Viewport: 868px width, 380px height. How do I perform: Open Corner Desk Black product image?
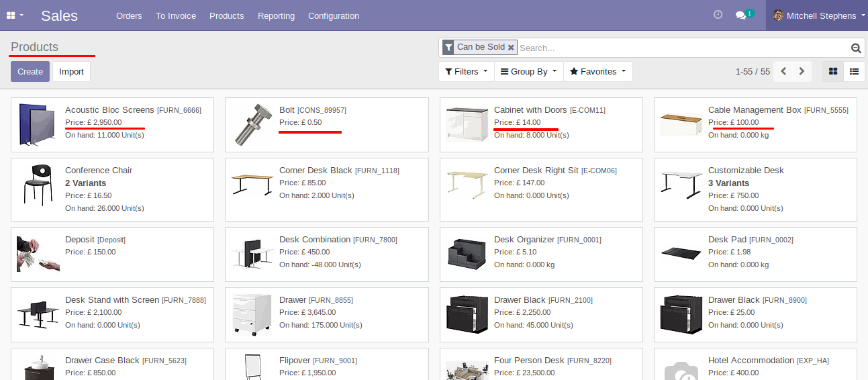point(252,185)
